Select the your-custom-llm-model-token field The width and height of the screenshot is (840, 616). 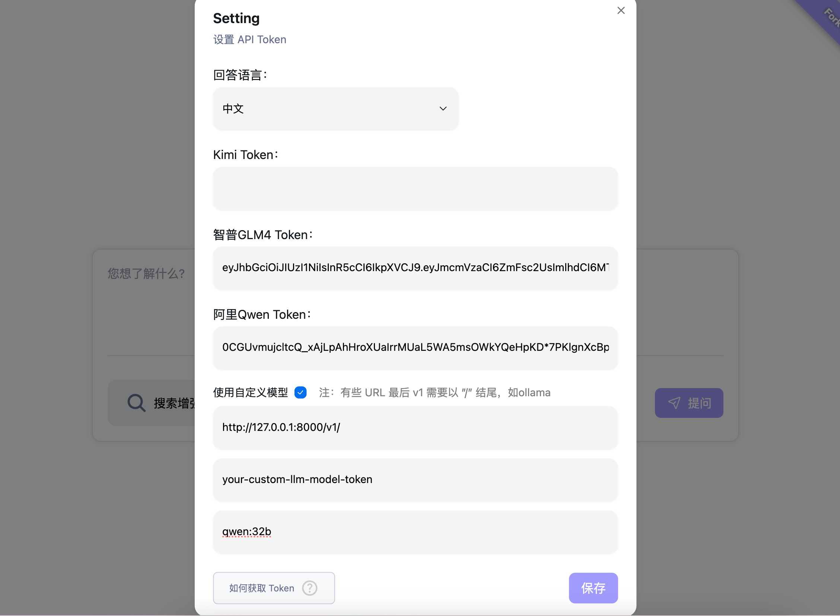(x=415, y=480)
